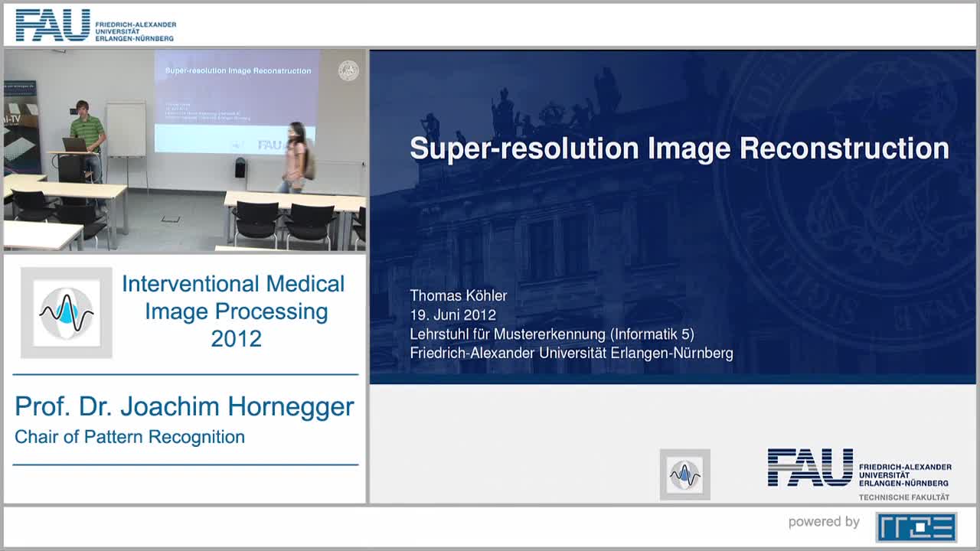Switch to the lecture recording view
Screen dimensions: 980x551
click(x=185, y=151)
